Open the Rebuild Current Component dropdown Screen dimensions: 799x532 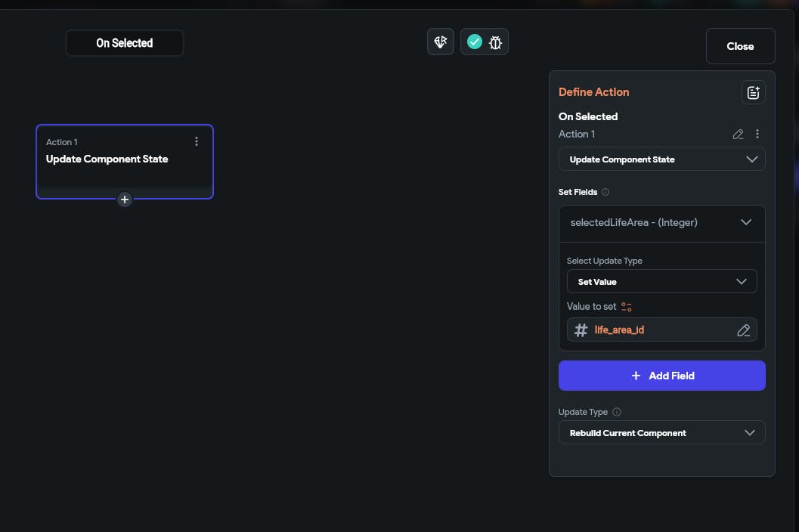(x=661, y=433)
